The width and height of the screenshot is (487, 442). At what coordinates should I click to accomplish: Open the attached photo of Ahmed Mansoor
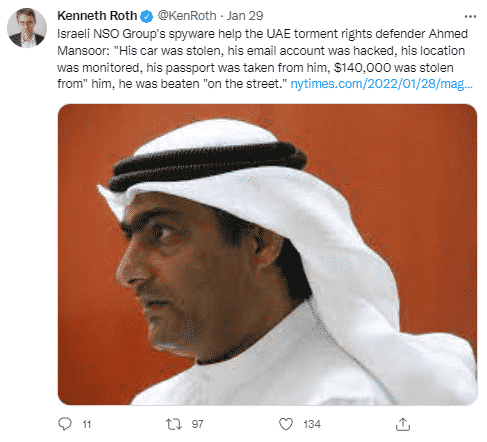(x=267, y=254)
